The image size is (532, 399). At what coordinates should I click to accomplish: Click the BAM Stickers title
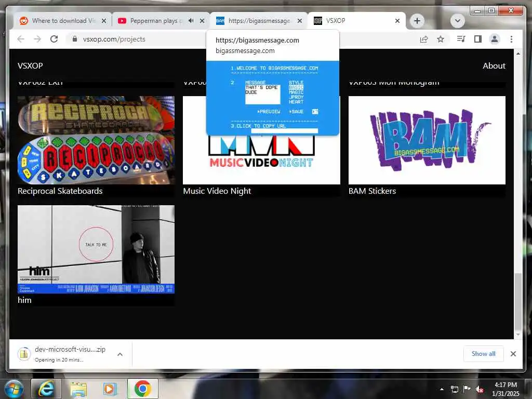[x=372, y=191]
